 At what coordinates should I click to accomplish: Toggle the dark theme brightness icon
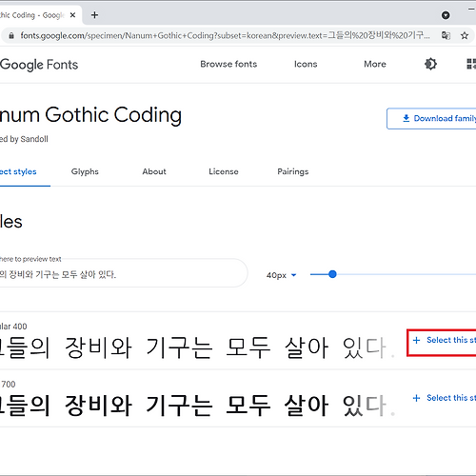(430, 64)
